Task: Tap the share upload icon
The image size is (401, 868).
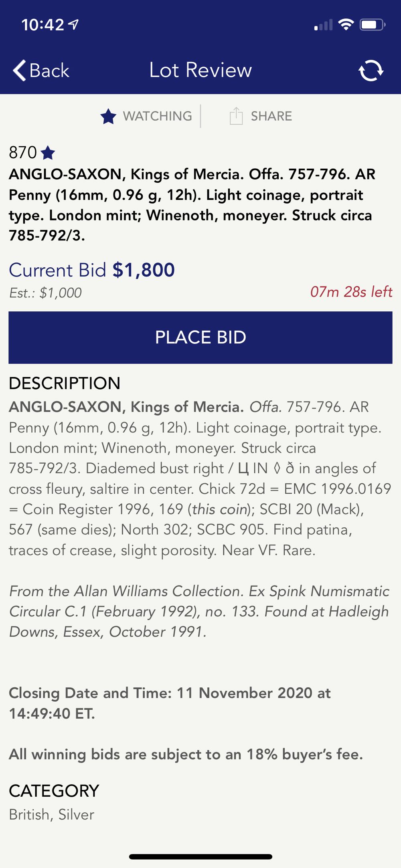Action: 236,116
